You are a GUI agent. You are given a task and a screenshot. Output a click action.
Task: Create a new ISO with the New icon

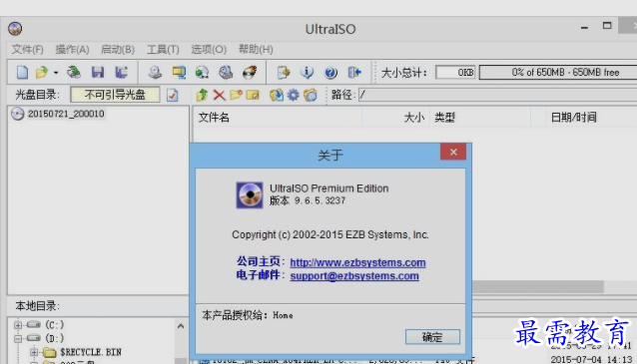click(x=22, y=73)
